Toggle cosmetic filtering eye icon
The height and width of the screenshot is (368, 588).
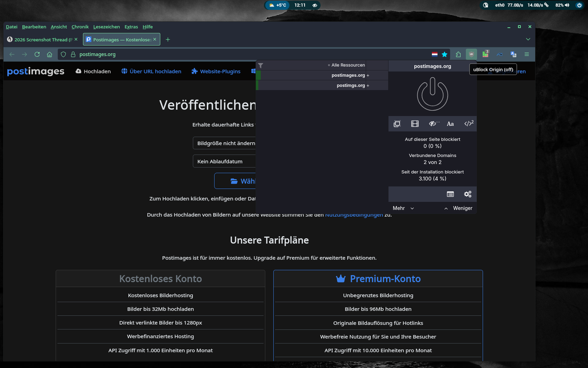coord(433,123)
